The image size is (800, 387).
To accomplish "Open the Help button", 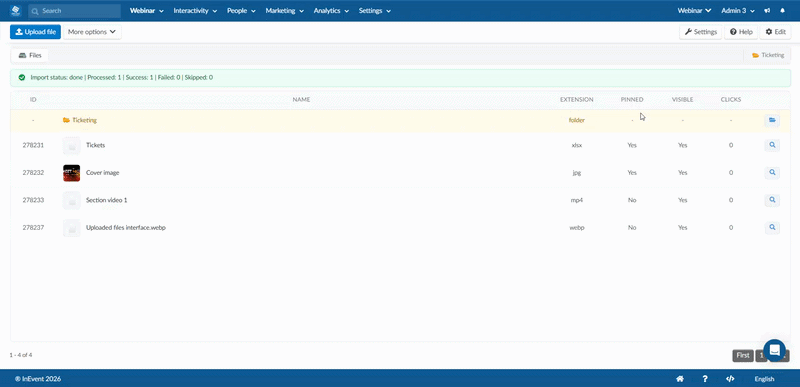I will pos(741,32).
